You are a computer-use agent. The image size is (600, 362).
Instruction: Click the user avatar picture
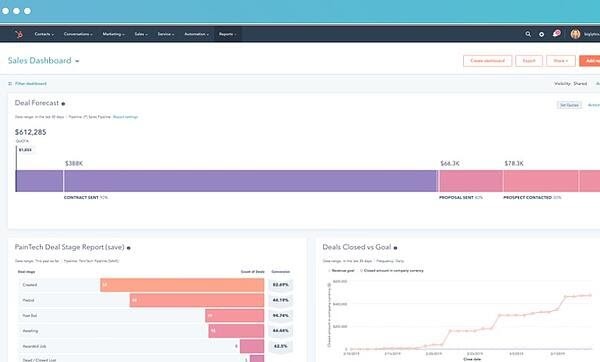point(575,34)
